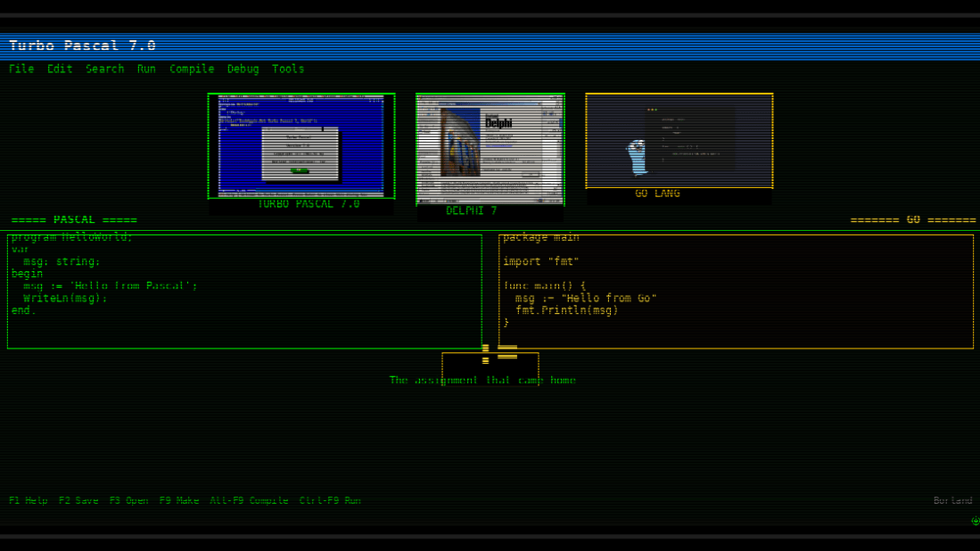Click the Run menu item
980x551 pixels.
click(x=146, y=69)
